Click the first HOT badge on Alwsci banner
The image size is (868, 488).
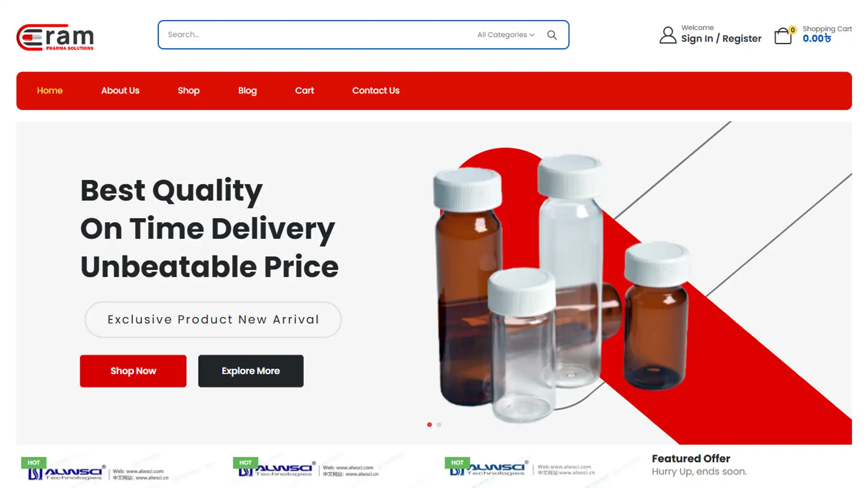click(33, 462)
